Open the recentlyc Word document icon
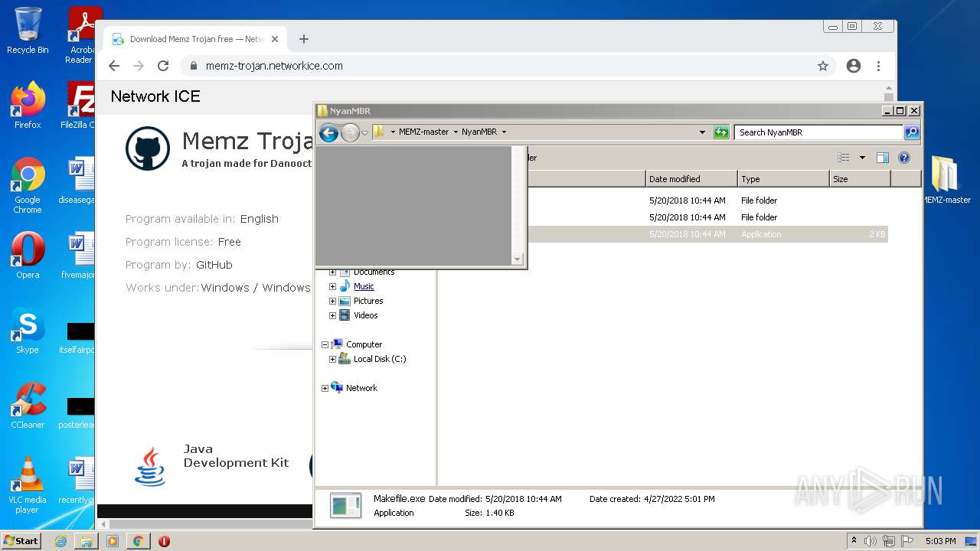The image size is (980, 551). (77, 481)
